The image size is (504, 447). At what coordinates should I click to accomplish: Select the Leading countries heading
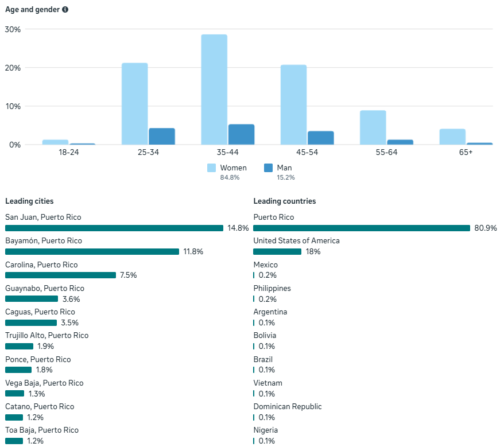pyautogui.click(x=285, y=201)
